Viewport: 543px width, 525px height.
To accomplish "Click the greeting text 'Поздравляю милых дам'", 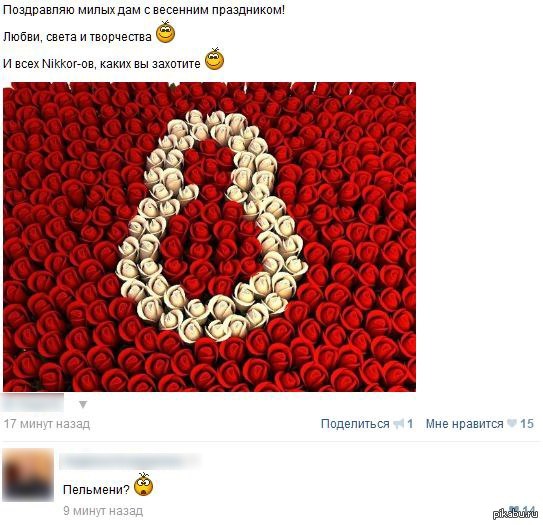I will click(x=71, y=10).
